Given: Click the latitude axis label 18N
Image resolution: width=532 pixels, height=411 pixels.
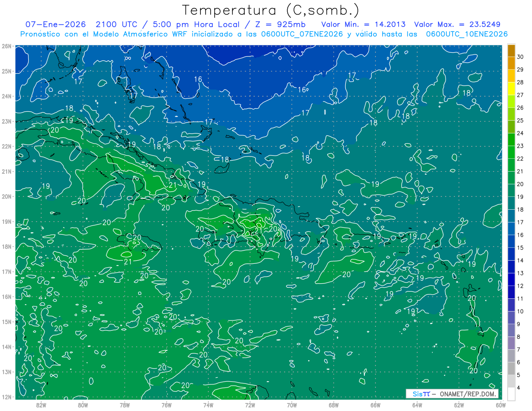Looking at the screenshot, I should [6, 247].
